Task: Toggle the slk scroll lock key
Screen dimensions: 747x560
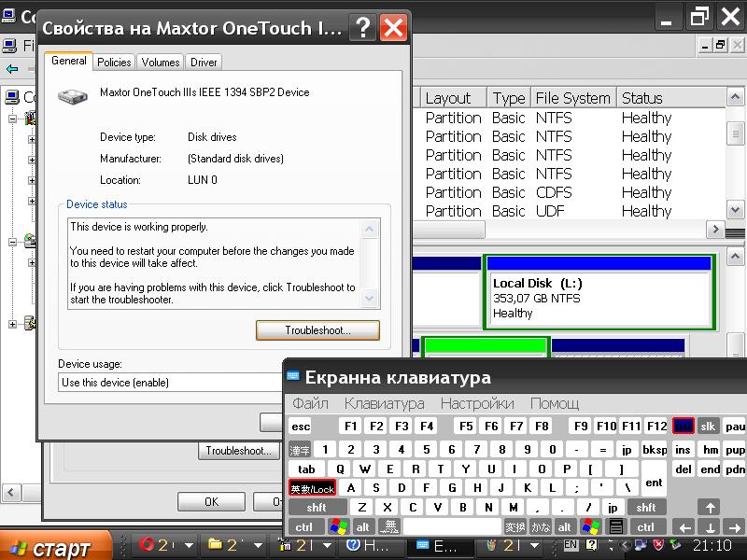Action: point(708,427)
